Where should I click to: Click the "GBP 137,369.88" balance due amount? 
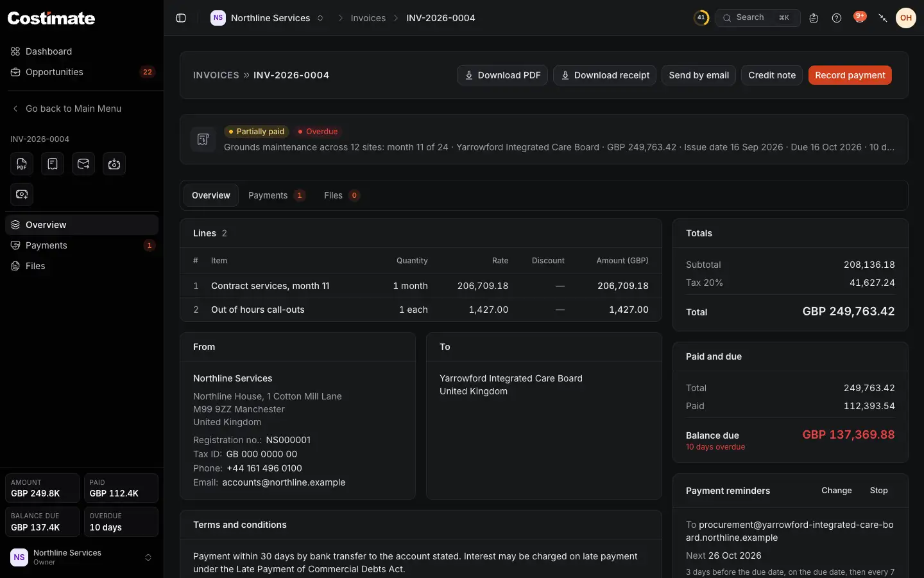coord(848,435)
